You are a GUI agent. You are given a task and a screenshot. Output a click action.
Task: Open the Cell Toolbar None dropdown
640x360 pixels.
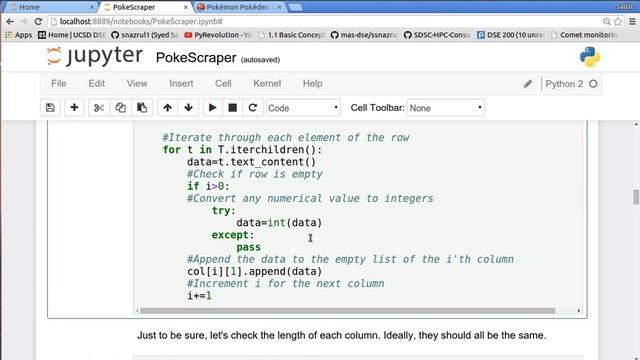tap(446, 108)
